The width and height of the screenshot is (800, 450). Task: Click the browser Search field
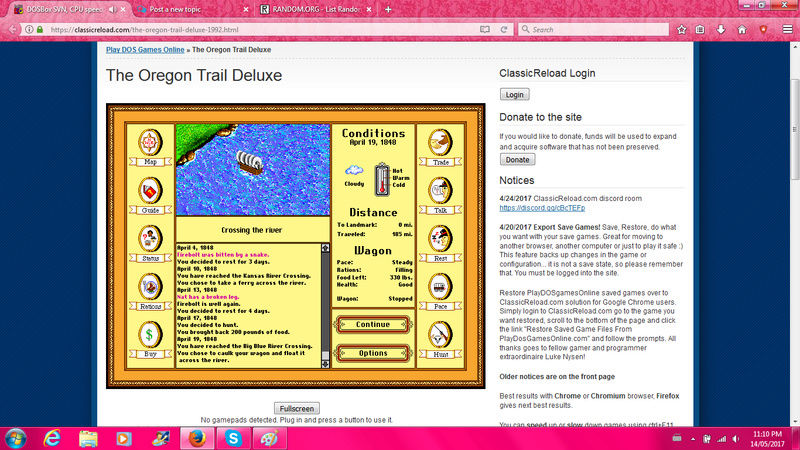(593, 30)
